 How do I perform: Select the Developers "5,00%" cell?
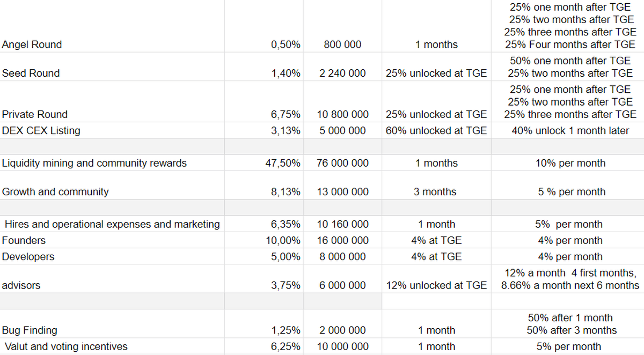click(286, 256)
